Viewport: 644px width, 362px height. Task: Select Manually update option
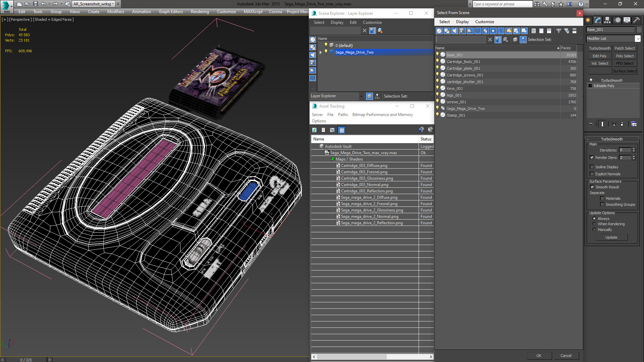[x=594, y=230]
